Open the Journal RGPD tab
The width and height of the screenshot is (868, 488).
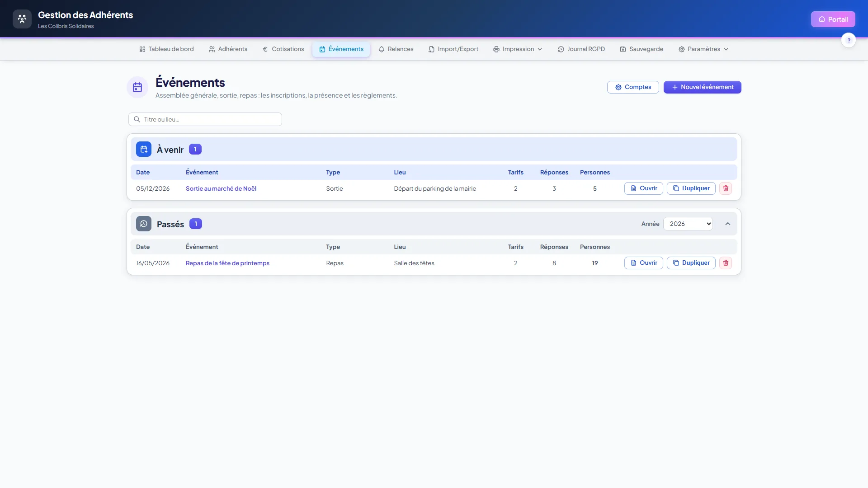pos(581,49)
